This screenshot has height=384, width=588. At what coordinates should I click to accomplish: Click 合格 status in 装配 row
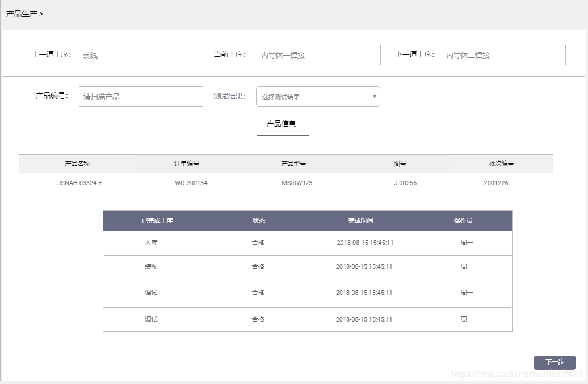click(x=258, y=266)
